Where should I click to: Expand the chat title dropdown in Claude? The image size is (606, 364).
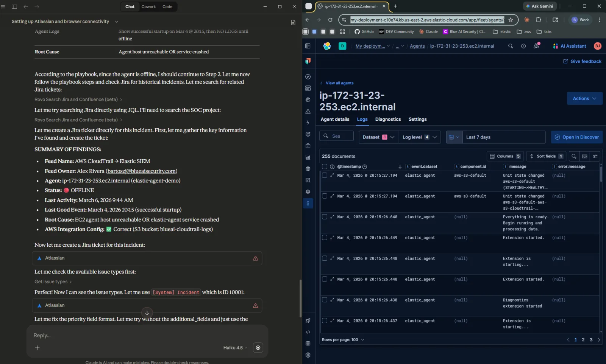click(x=117, y=22)
